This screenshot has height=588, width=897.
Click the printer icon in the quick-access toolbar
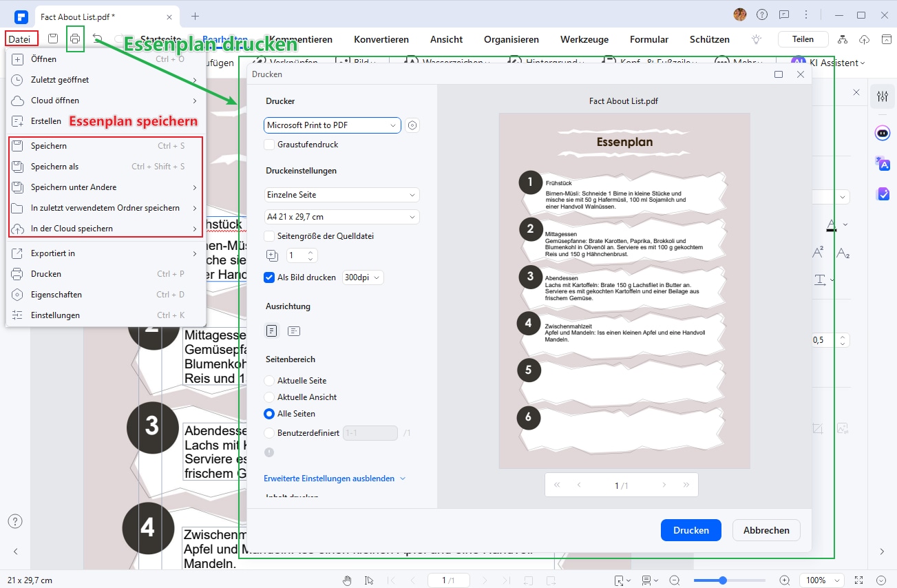click(75, 39)
